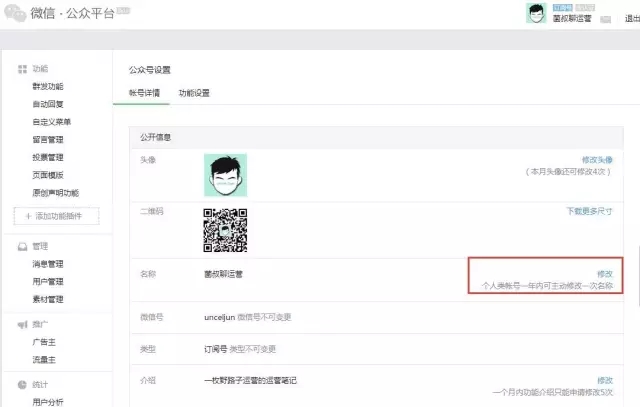This screenshot has width=640, height=407.
Task: Click the page's vertical scrollbar at the right edge
Action: pos(638,276)
